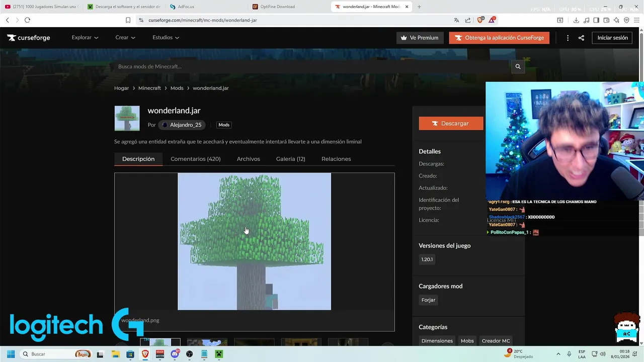Click the Dimensiones category tag
644x362 pixels.
click(437, 341)
